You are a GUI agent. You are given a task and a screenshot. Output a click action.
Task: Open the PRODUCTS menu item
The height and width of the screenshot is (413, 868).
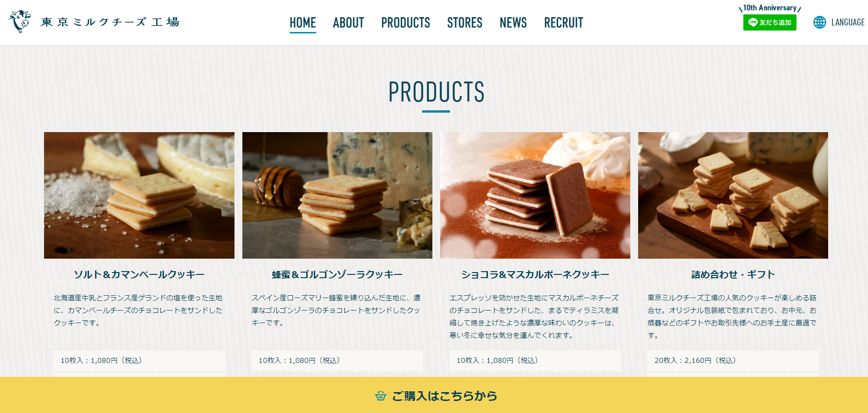[405, 23]
